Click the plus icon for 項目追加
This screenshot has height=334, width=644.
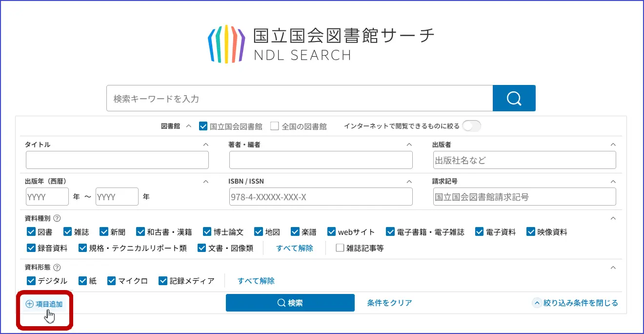[x=30, y=304]
